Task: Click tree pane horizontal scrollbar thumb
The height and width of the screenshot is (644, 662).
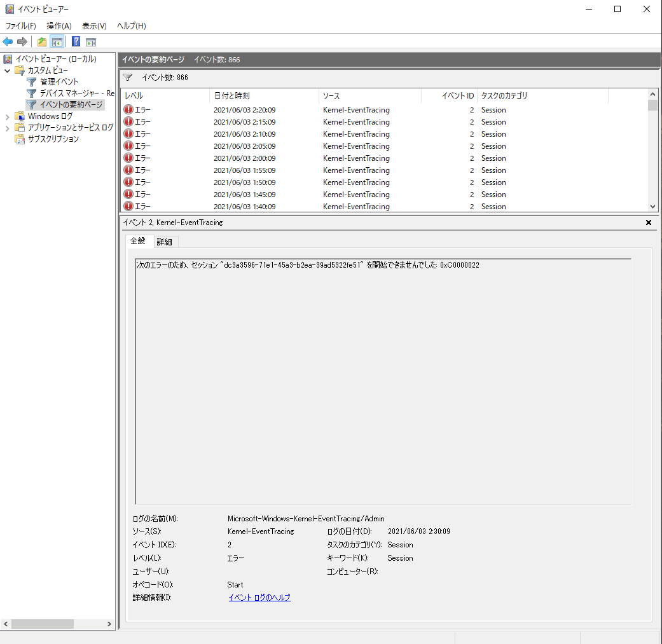Action: tap(42, 624)
